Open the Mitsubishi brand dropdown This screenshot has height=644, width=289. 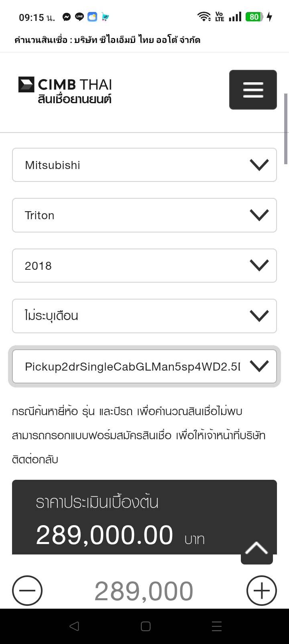(144, 165)
